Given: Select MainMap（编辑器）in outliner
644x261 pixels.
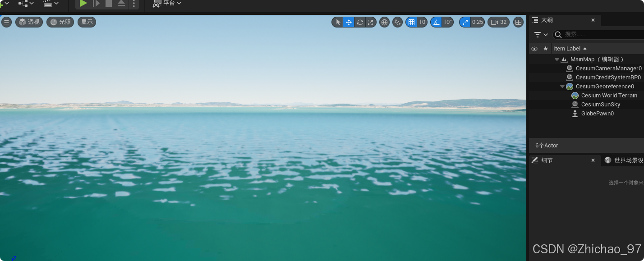Looking at the screenshot, I should coord(598,60).
